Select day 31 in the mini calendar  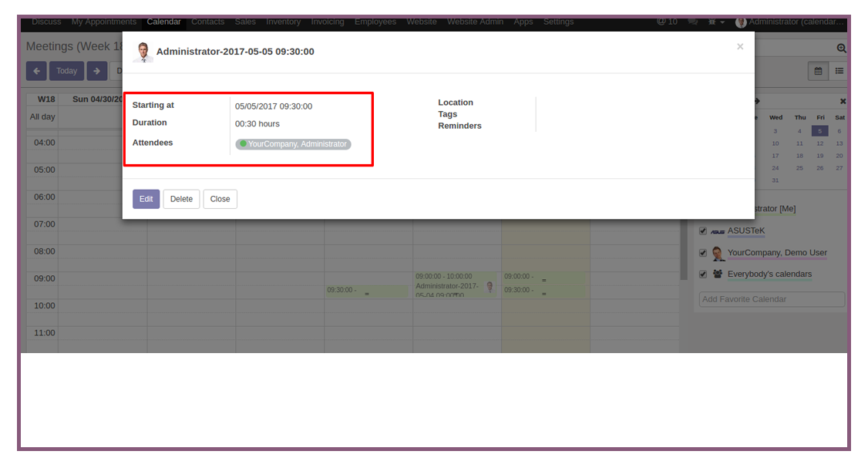(775, 180)
